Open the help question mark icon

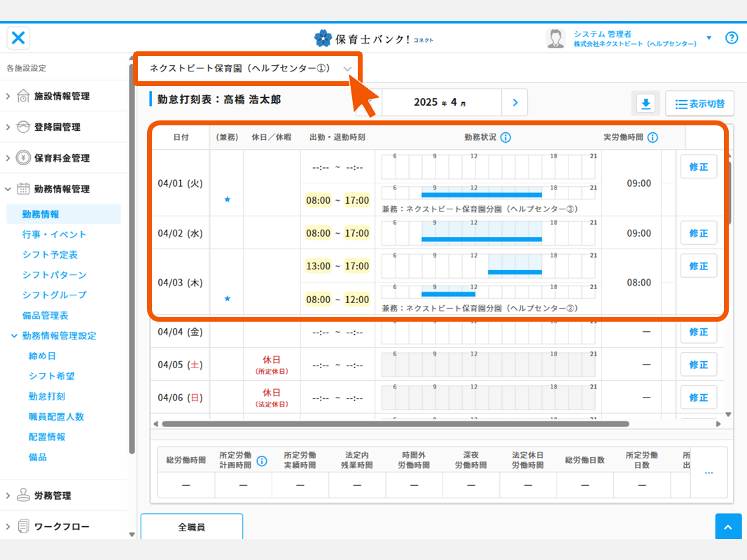click(732, 38)
